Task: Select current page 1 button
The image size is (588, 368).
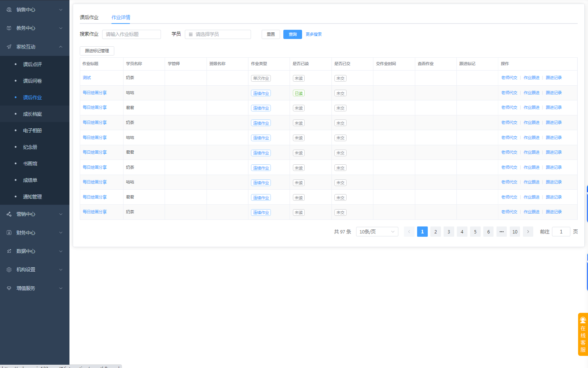Action: [422, 232]
